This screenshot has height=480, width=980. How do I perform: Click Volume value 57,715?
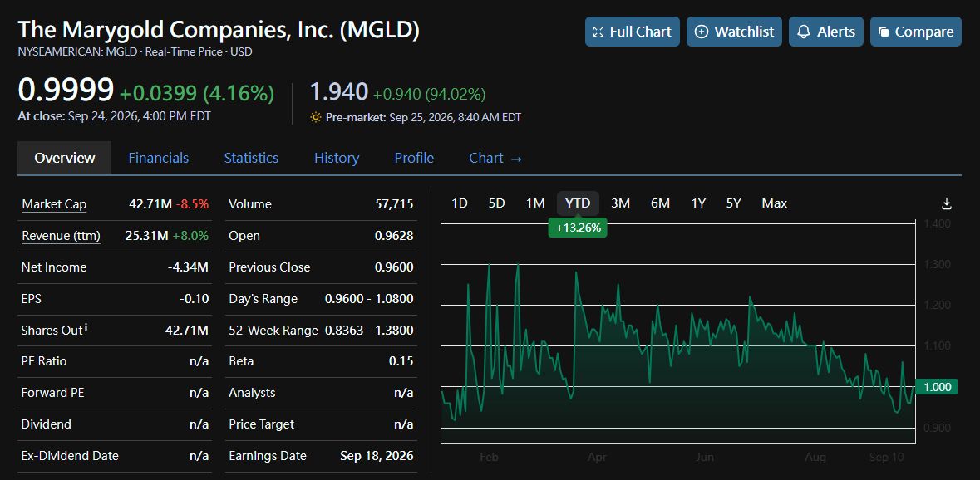(394, 204)
